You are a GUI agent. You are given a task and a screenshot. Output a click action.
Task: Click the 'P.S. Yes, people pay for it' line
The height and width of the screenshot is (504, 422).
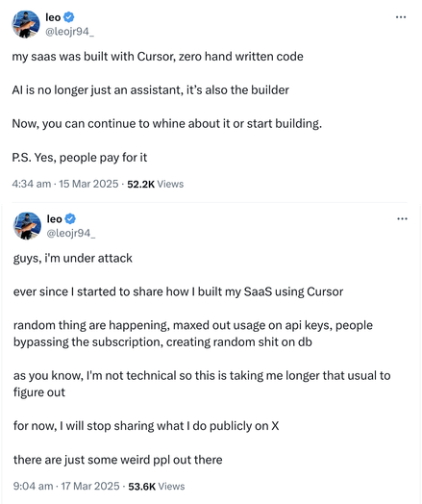(x=80, y=158)
